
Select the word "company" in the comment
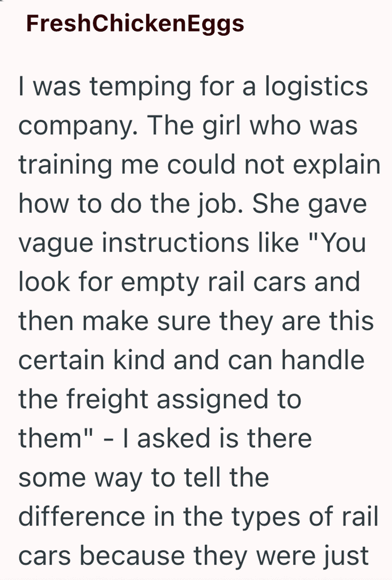[x=74, y=126]
